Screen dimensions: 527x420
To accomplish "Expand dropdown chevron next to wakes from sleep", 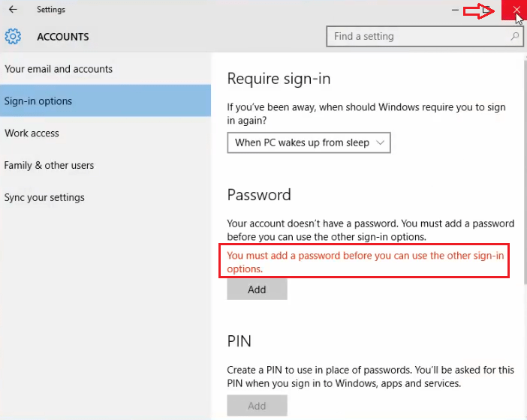I will [x=380, y=142].
